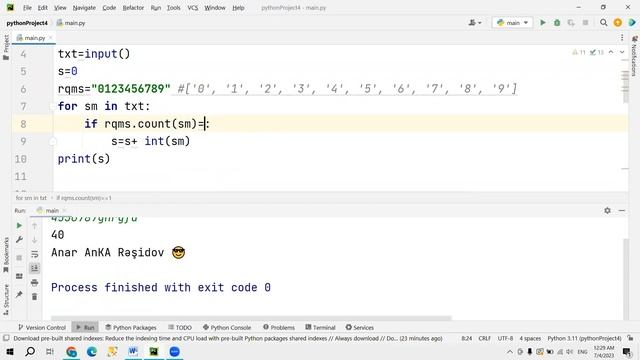Click main.py in the navigation bar

click(71, 23)
